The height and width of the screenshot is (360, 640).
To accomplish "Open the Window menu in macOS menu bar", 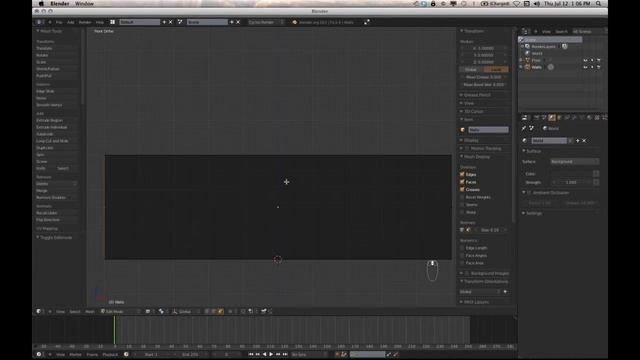I will point(84,4).
